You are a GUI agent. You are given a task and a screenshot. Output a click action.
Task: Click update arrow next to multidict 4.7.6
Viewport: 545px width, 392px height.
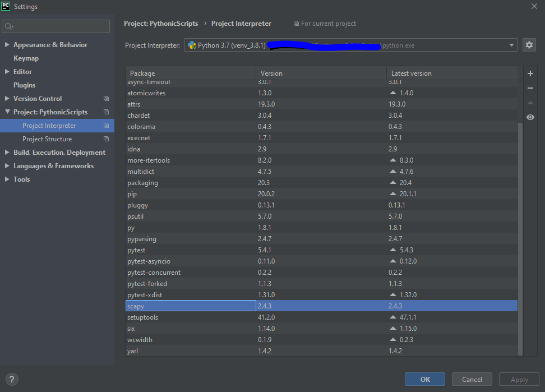392,172
